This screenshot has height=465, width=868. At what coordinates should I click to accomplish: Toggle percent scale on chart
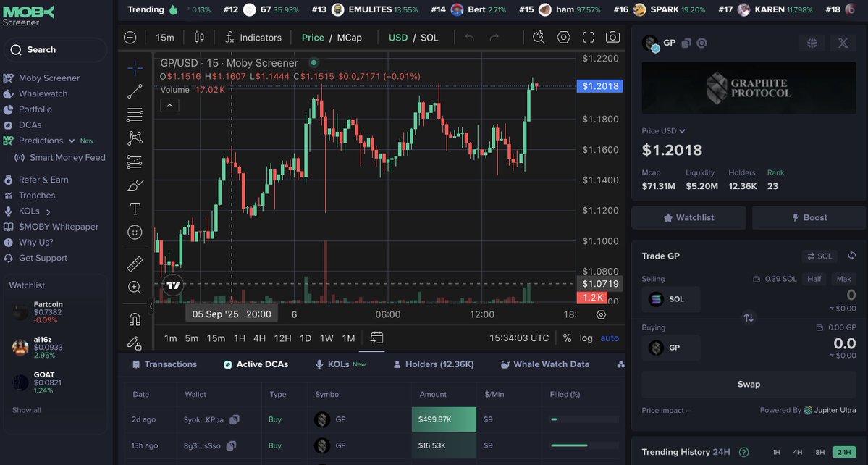pos(567,338)
